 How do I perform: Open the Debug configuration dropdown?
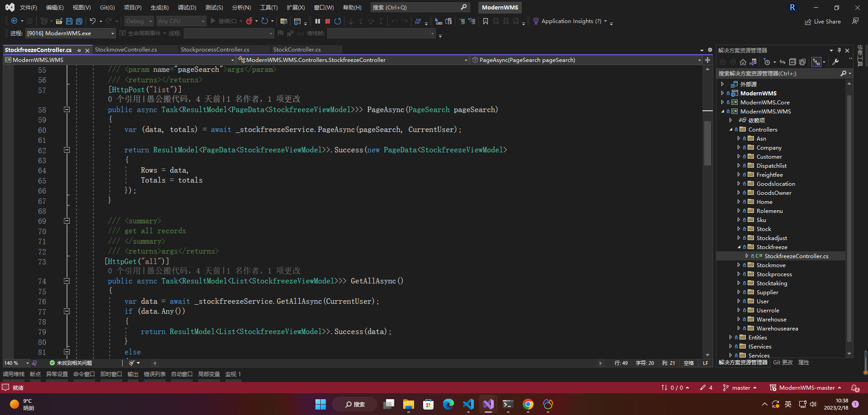(139, 21)
